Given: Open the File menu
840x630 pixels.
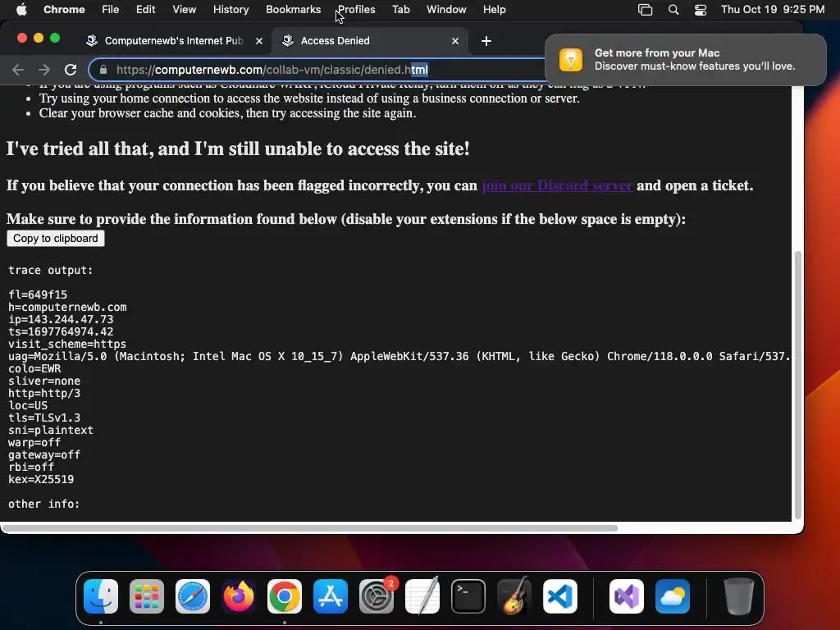Looking at the screenshot, I should point(111,9).
